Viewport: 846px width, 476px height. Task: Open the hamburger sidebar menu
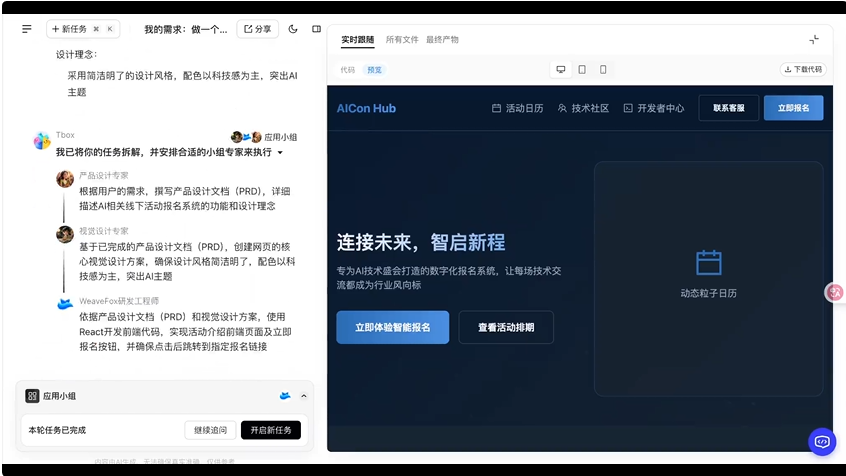26,29
